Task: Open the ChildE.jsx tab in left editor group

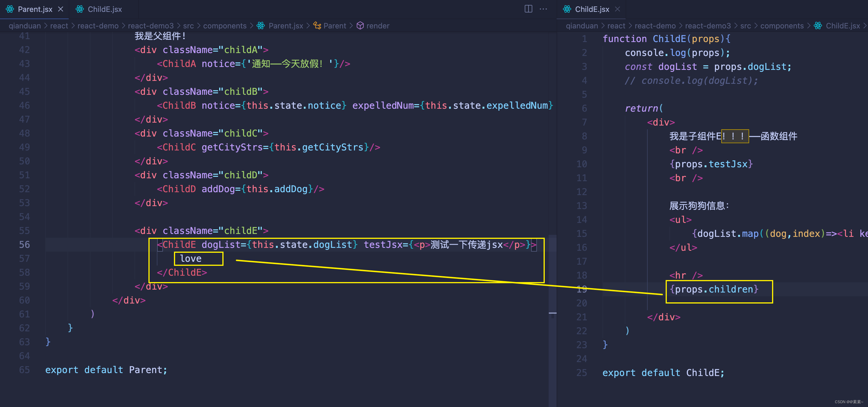Action: click(104, 9)
